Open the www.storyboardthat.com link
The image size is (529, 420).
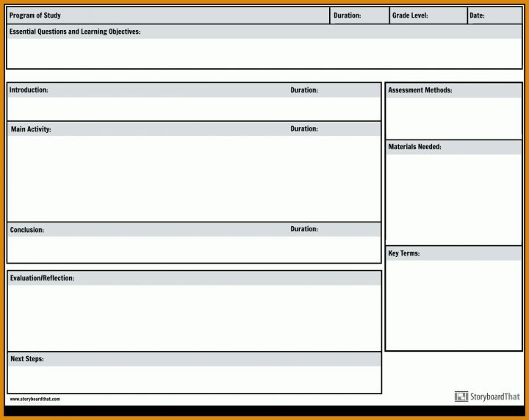(35, 399)
